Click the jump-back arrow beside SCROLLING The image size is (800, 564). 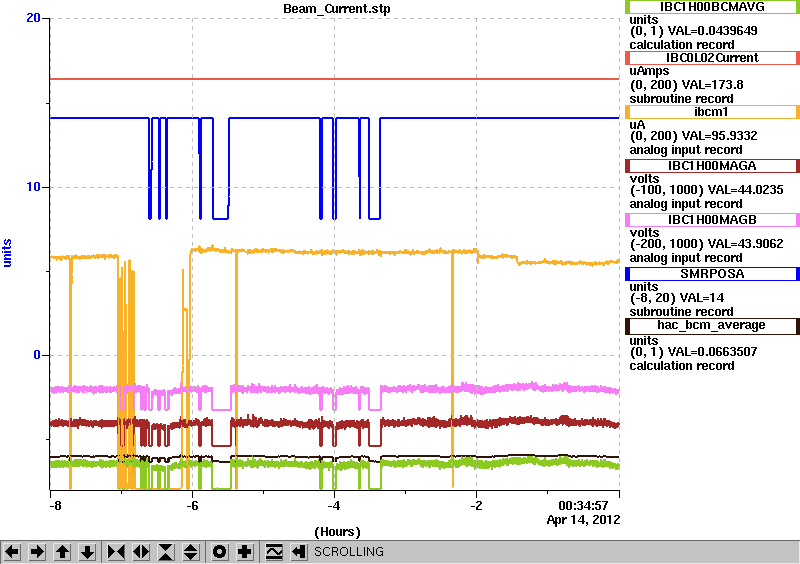(x=299, y=552)
